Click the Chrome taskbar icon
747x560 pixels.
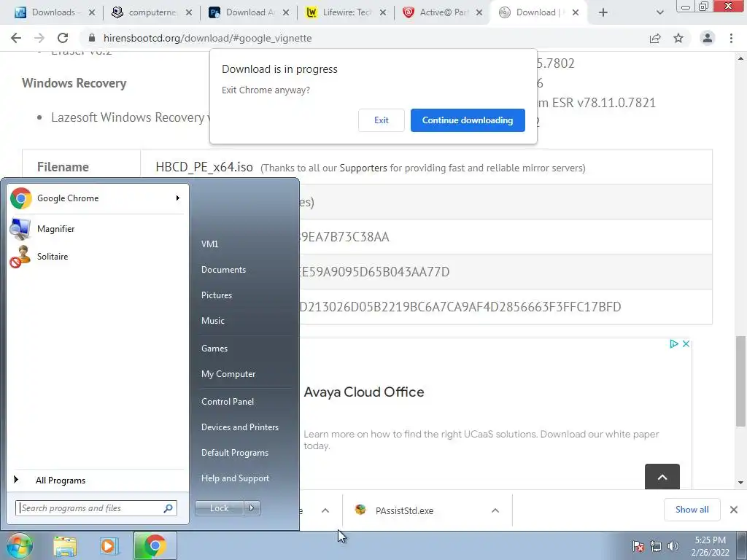[x=155, y=545]
